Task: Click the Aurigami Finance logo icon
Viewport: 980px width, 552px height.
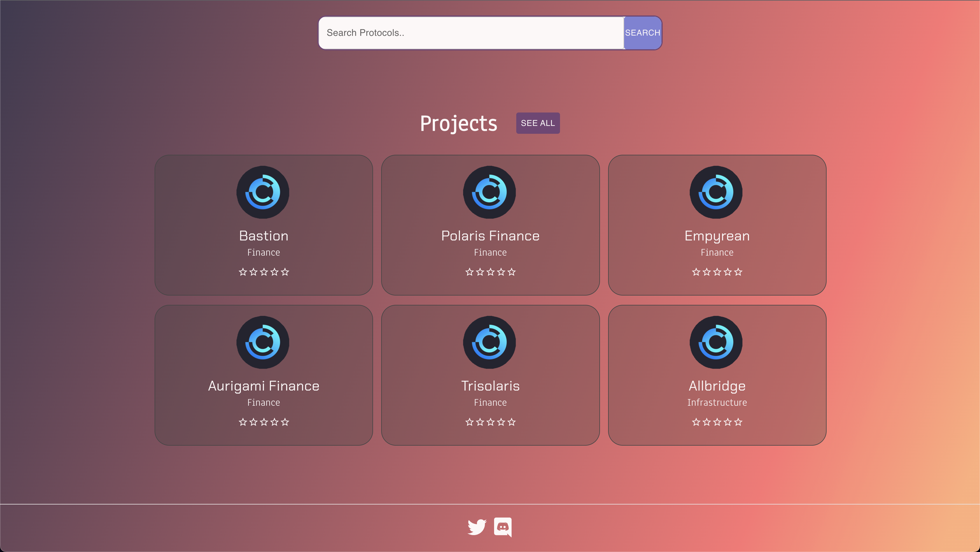Action: pos(263,342)
